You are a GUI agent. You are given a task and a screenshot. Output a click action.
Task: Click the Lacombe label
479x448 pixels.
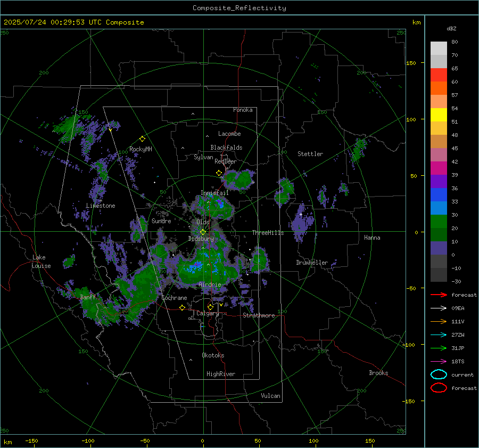(229, 134)
